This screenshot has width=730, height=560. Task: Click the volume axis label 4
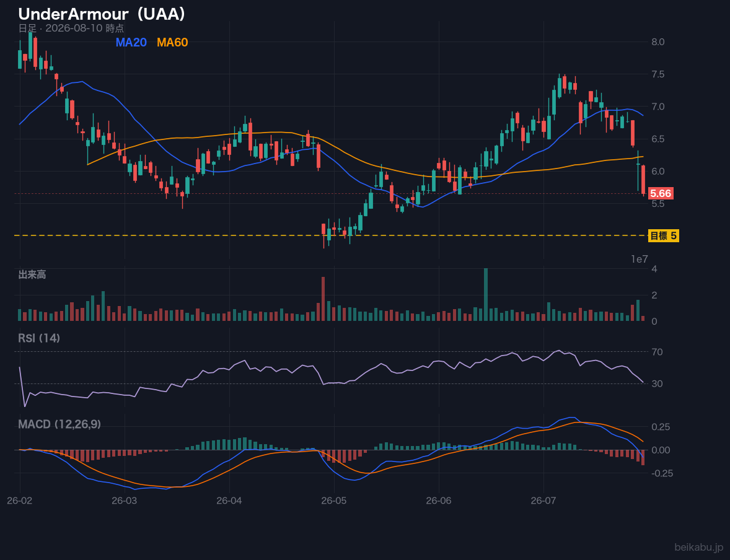click(x=654, y=269)
